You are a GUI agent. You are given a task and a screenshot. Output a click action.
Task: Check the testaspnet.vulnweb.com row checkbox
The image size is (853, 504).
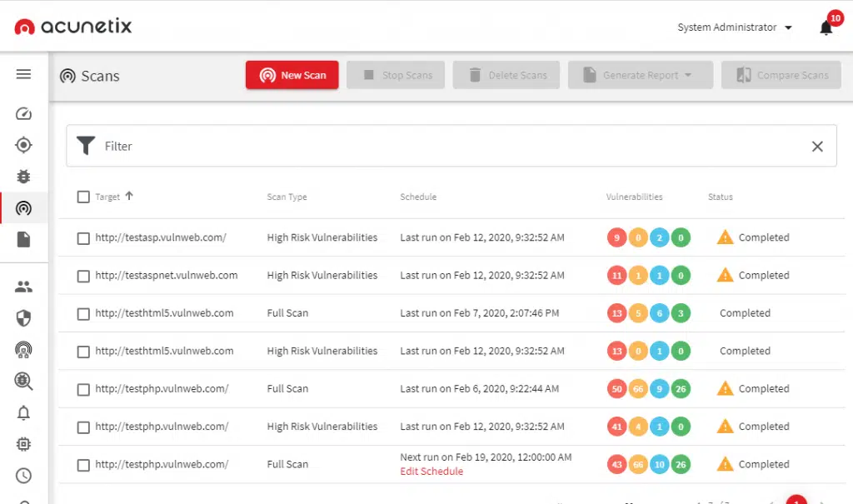[x=83, y=277]
